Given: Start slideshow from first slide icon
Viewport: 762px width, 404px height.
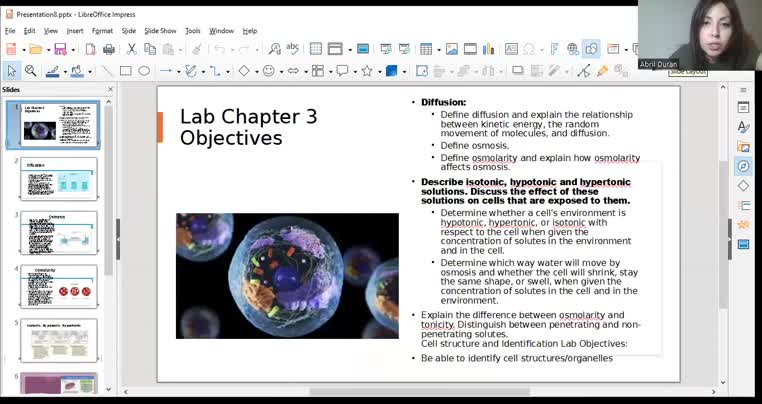Looking at the screenshot, I should coord(386,49).
